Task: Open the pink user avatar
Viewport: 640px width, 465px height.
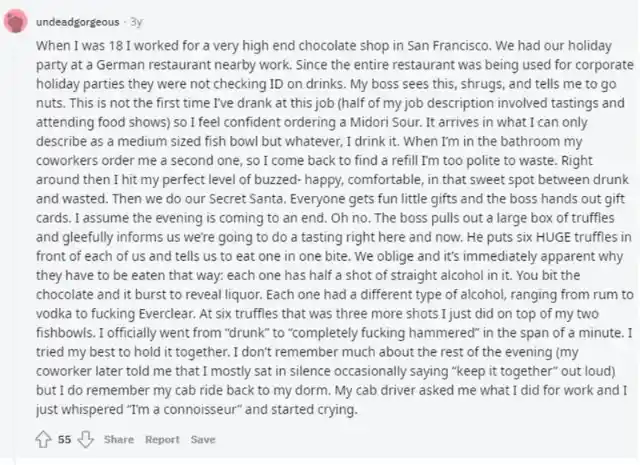Action: 16,22
